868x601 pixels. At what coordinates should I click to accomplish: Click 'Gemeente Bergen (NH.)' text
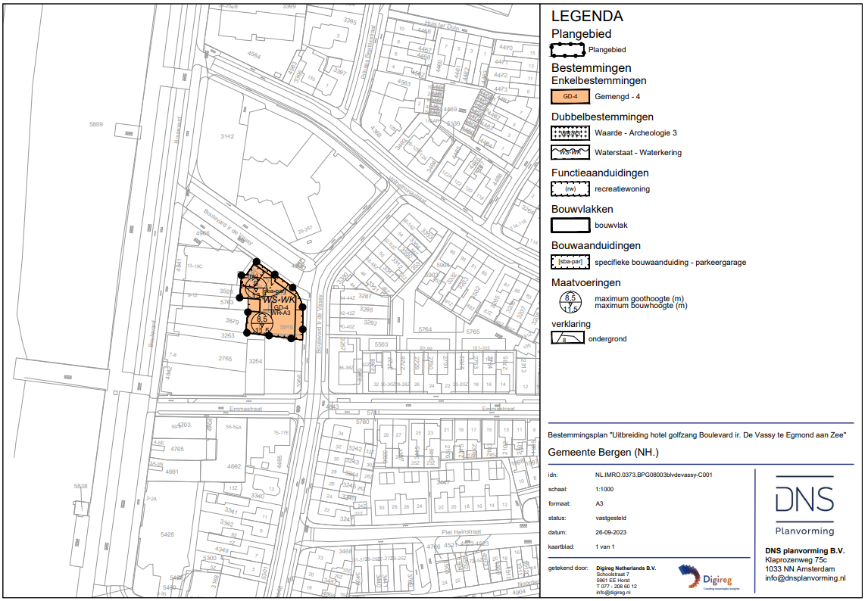tap(604, 452)
